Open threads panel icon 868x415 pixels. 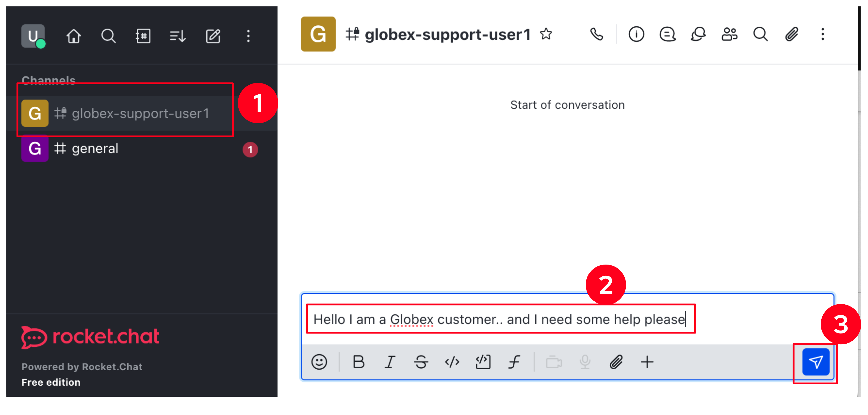click(667, 34)
